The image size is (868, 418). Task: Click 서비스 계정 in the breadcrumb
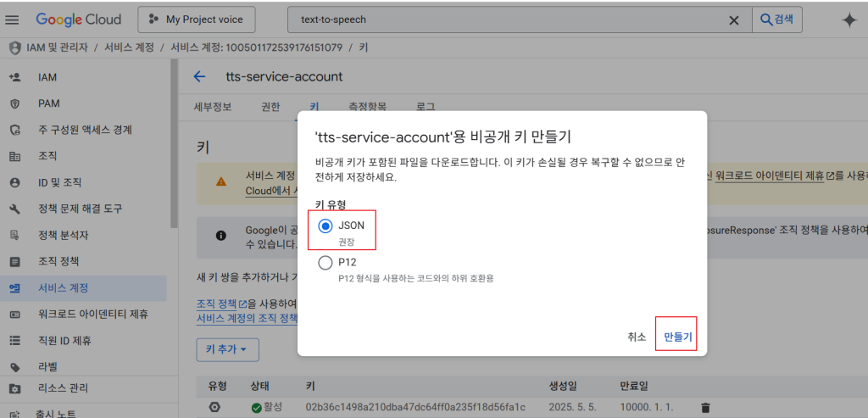pos(129,47)
